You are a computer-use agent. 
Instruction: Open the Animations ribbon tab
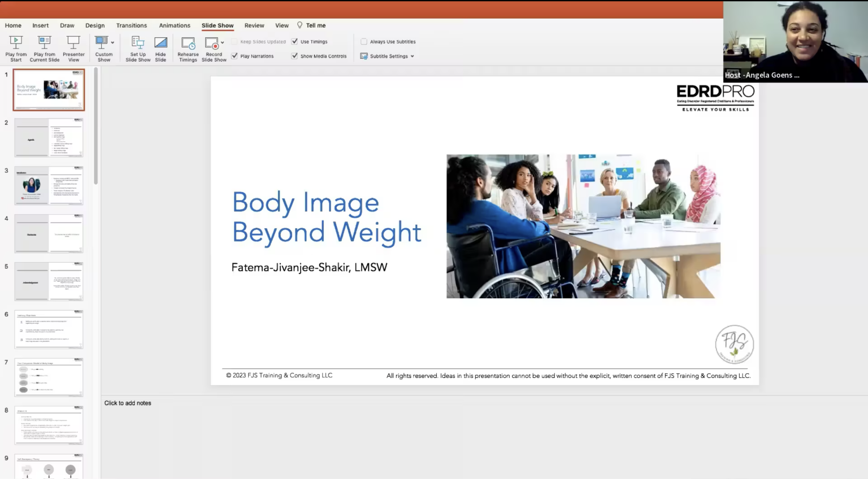174,25
